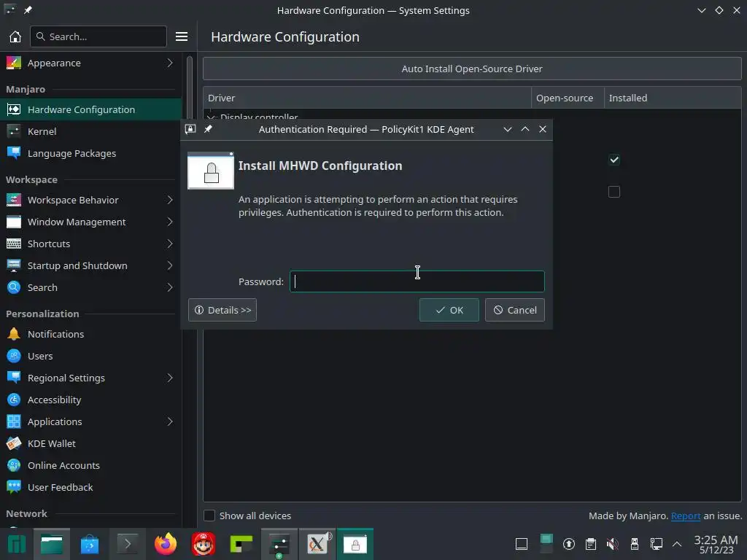
Task: Show hidden system tray icons arrow
Action: tap(677, 544)
